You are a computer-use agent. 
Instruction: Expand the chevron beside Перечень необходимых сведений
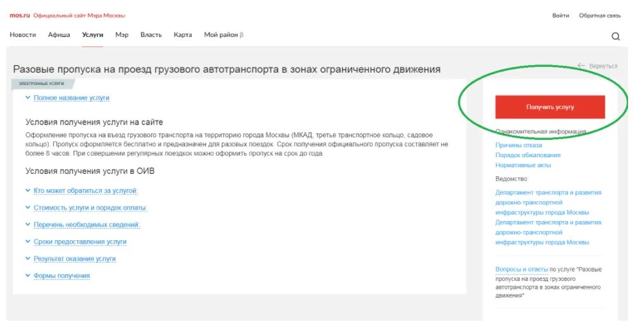[27, 224]
